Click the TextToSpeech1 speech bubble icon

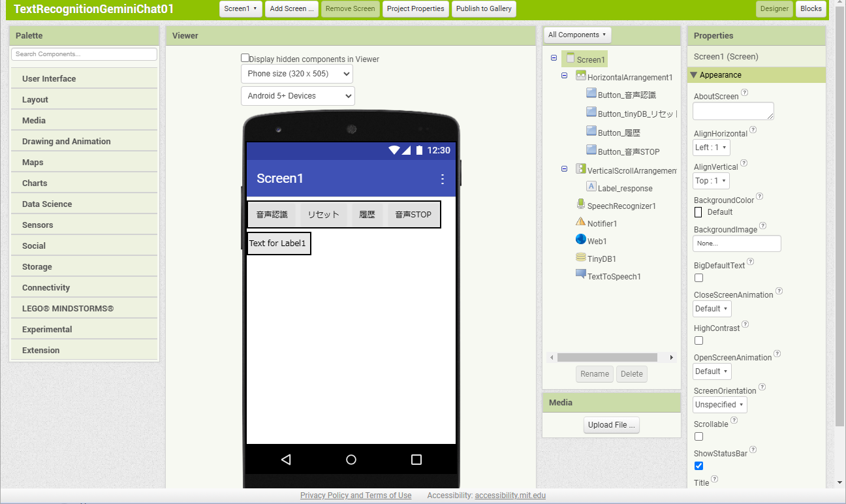point(581,275)
